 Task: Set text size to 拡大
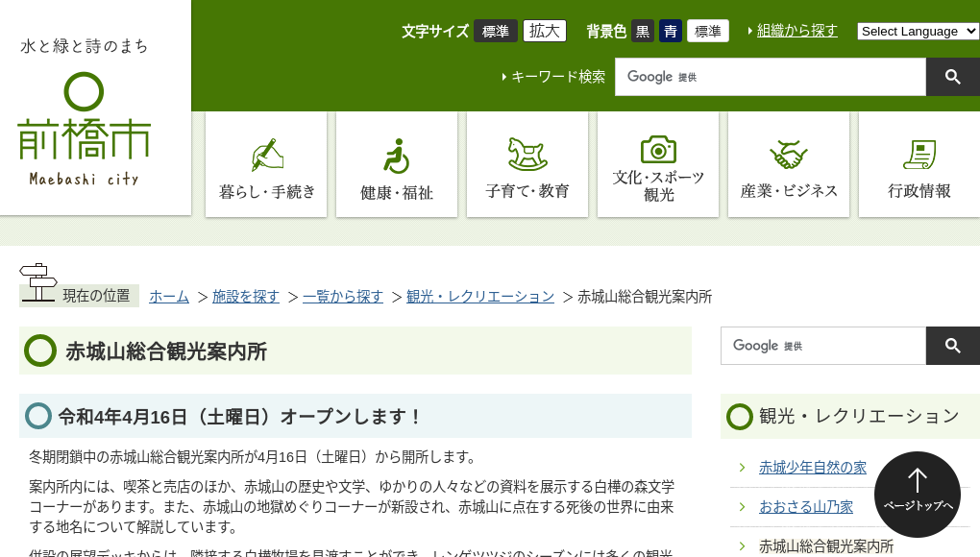click(x=545, y=31)
